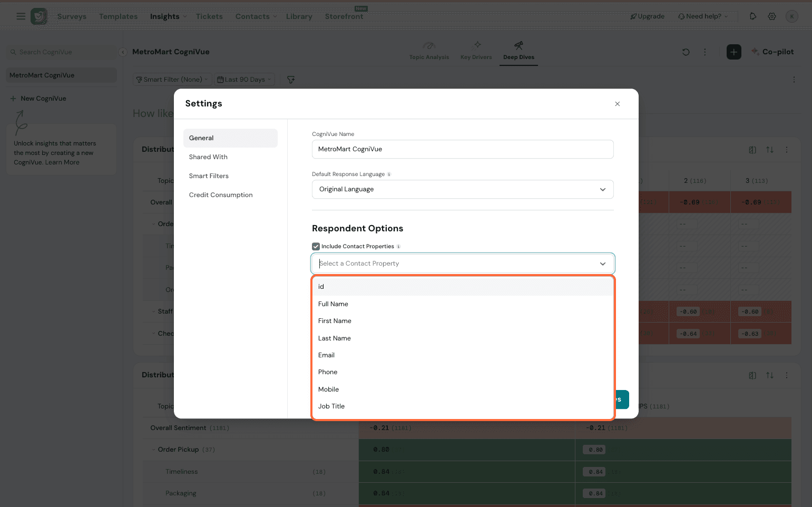Click the notifications icon in top bar

click(752, 16)
